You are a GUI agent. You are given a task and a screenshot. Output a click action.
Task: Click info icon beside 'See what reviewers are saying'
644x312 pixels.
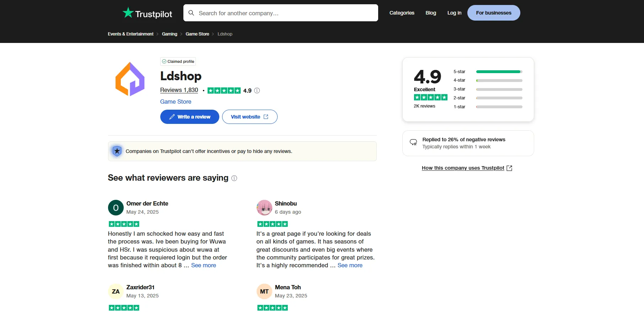pyautogui.click(x=234, y=178)
